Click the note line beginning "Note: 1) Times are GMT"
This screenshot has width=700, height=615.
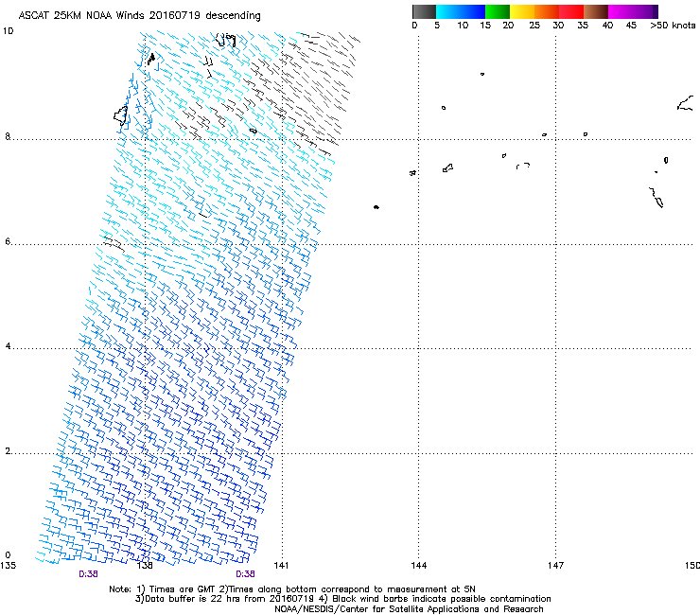point(292,589)
